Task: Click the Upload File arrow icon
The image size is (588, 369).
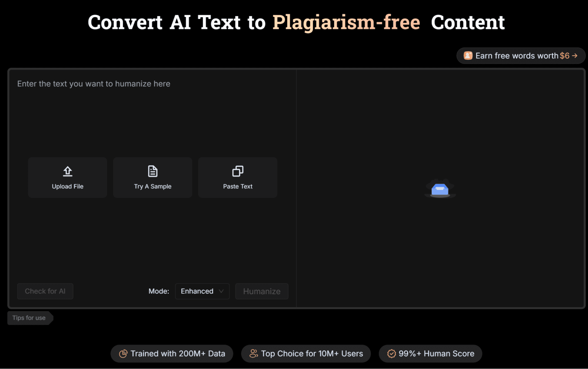Action: tap(68, 171)
